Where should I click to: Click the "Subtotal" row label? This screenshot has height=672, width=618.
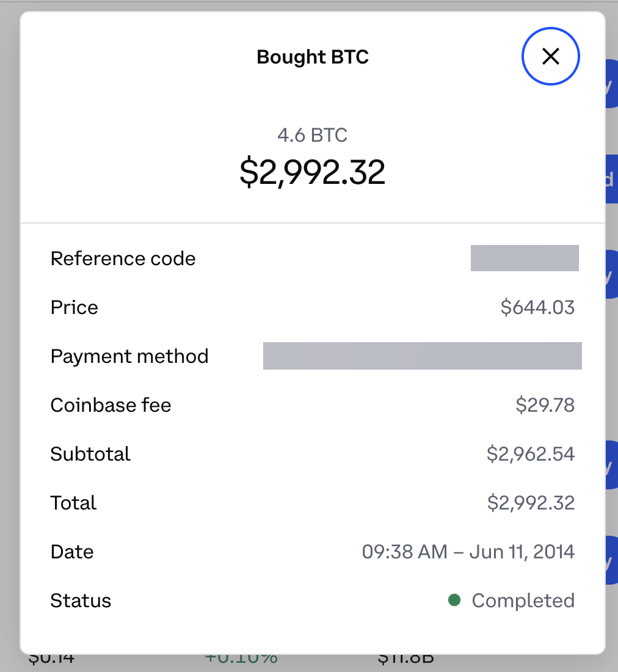[x=90, y=454]
